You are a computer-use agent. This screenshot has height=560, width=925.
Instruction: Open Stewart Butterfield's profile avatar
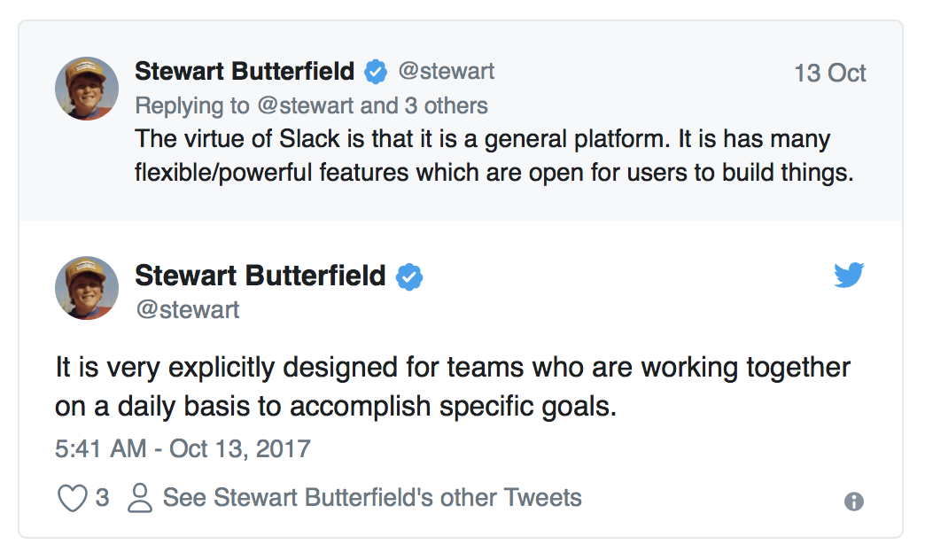click(x=86, y=288)
